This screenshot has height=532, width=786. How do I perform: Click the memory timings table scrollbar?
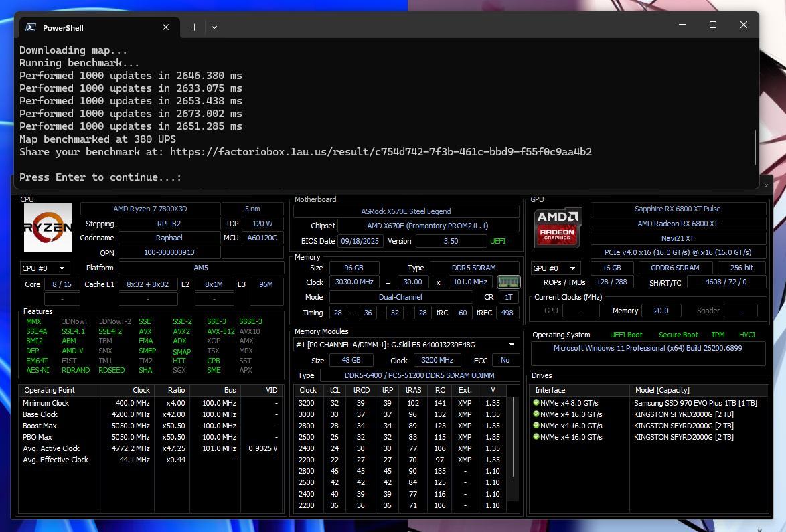pyautogui.click(x=514, y=436)
